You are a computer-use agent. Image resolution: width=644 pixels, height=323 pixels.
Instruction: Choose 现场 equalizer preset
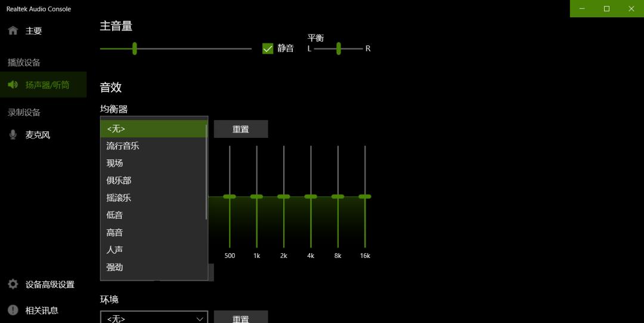pos(154,164)
